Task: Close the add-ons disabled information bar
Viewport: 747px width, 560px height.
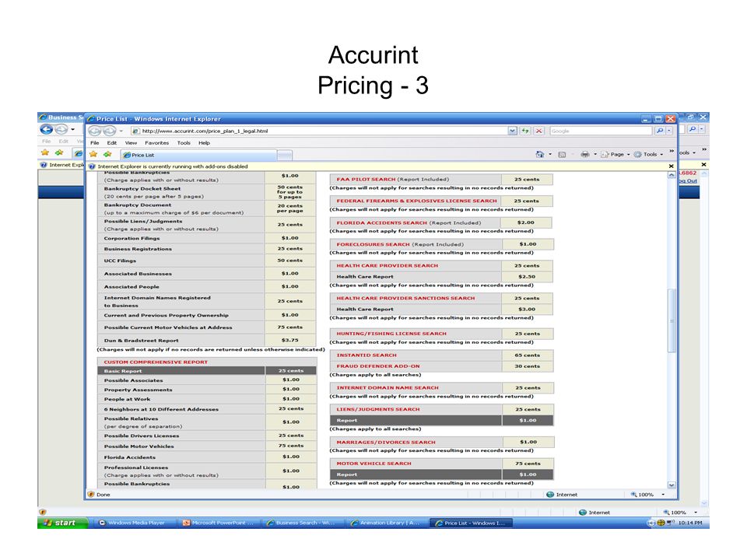Action: coord(672,166)
